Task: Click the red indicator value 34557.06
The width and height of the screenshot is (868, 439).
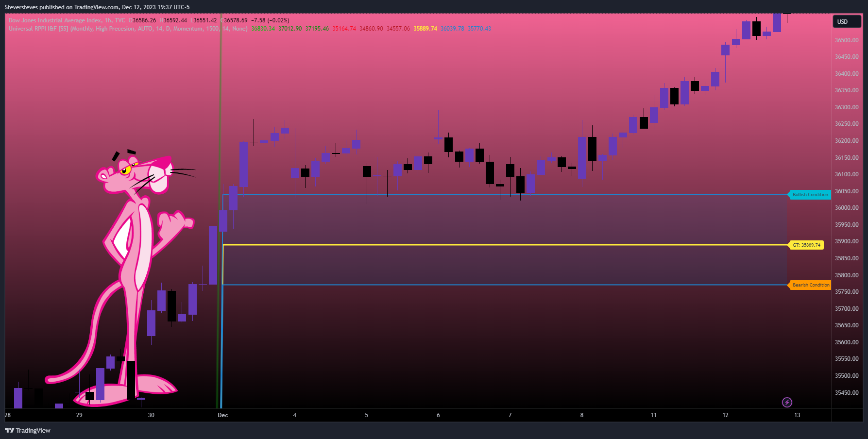Action: point(398,29)
